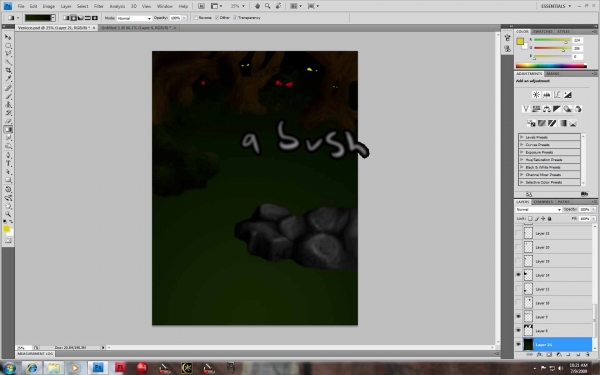The height and width of the screenshot is (375, 600).
Task: Select the Zoom tool in toolbox
Action: [8, 214]
